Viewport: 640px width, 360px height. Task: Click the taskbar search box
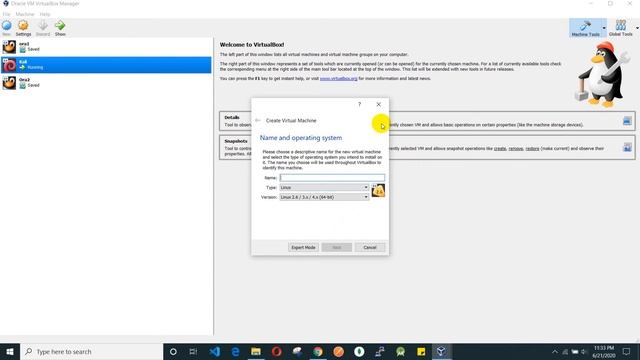point(91,351)
